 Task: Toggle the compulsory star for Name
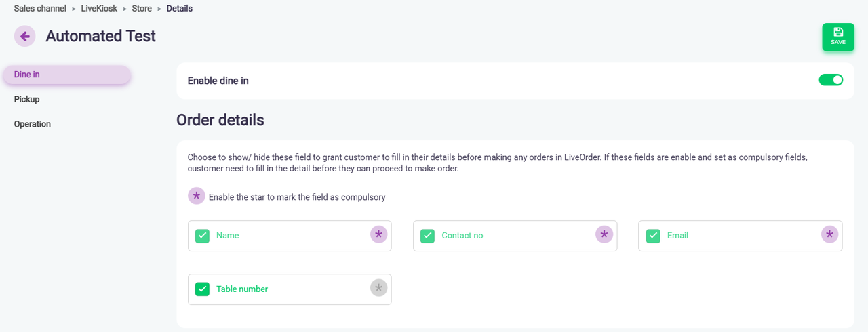379,234
